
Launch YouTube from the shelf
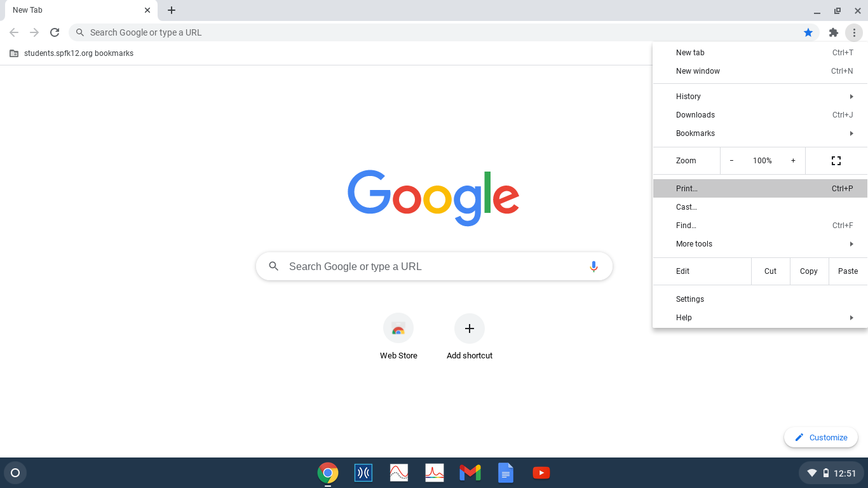pos(541,473)
